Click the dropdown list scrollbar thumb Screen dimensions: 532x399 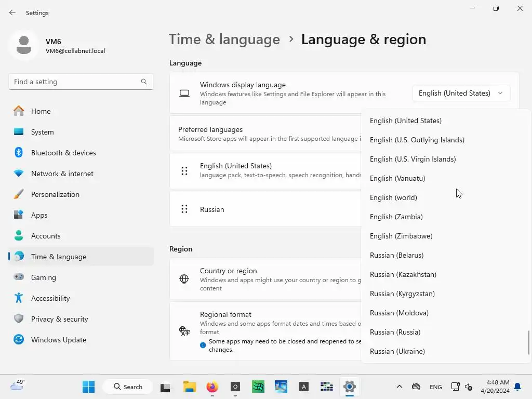click(x=528, y=343)
